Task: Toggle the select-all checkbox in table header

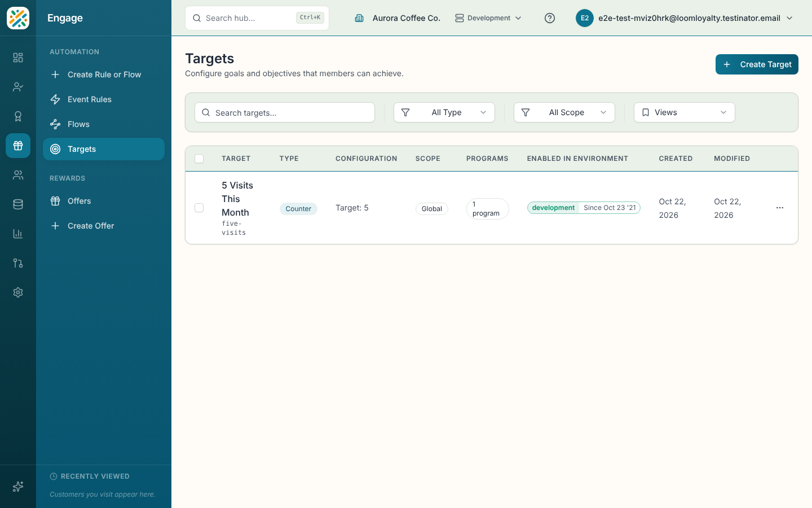Action: [x=199, y=159]
